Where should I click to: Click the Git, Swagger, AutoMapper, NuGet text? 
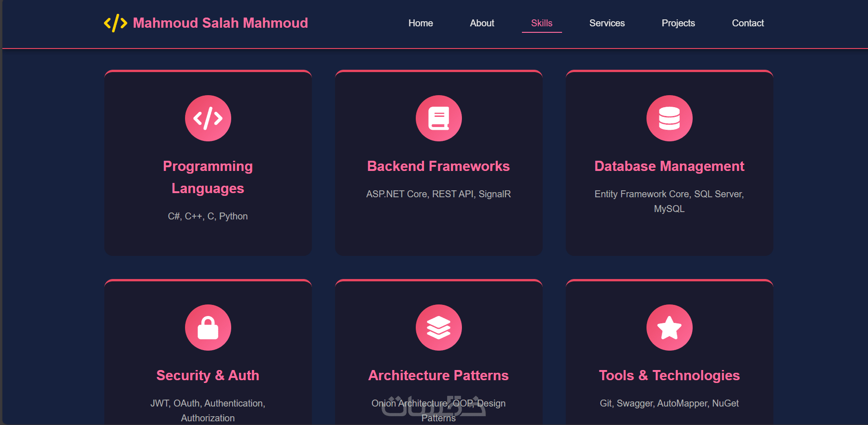(670, 403)
